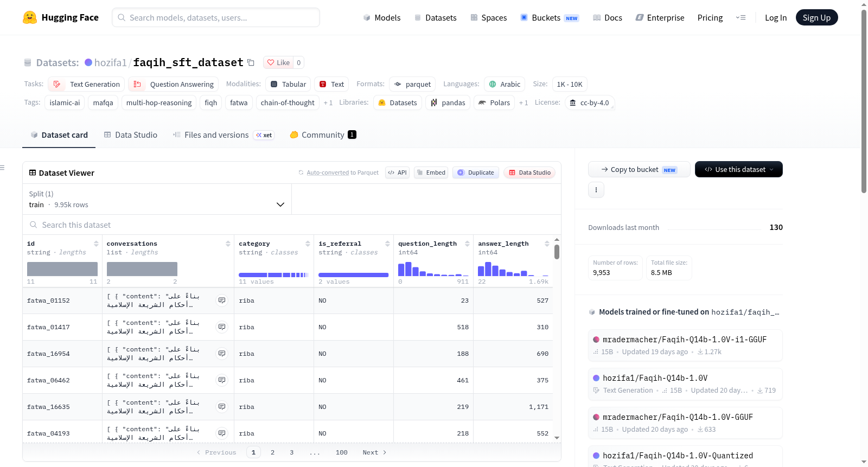This screenshot has width=868, height=467.
Task: Go to the Pricing page
Action: (x=710, y=17)
